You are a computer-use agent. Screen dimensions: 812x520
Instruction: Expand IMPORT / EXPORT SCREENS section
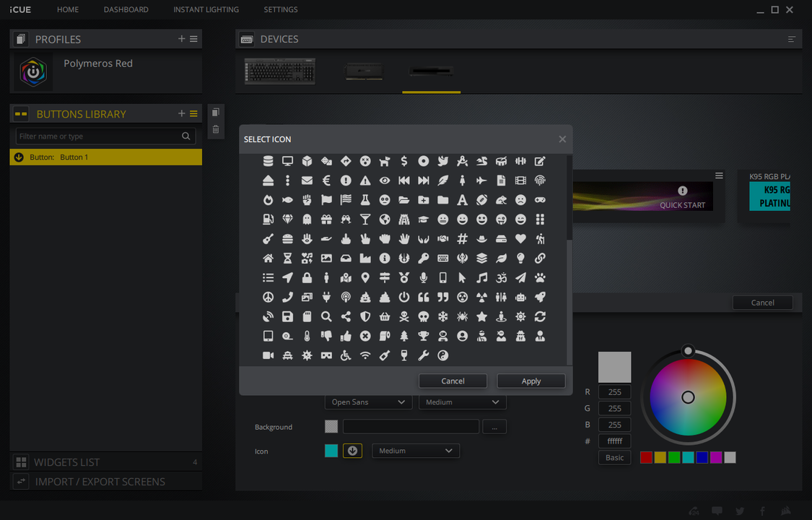105,482
